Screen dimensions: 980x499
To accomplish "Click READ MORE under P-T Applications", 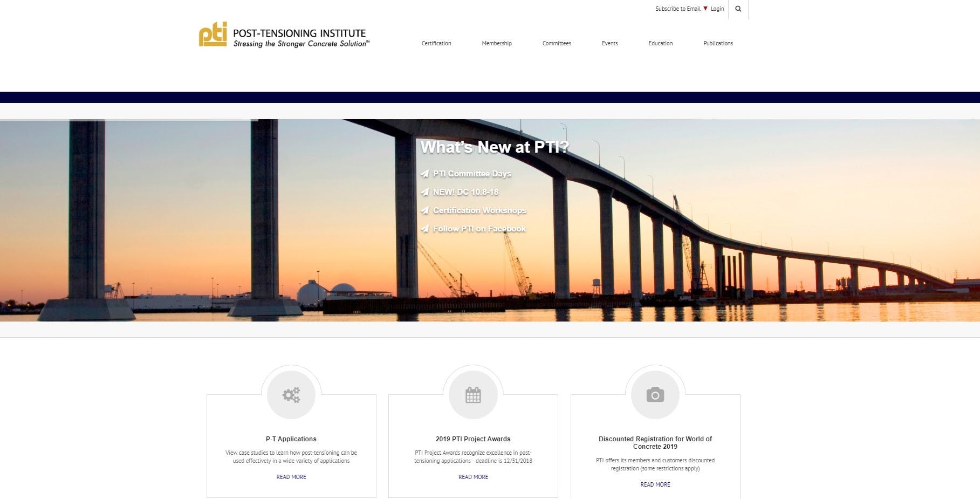I will (291, 477).
